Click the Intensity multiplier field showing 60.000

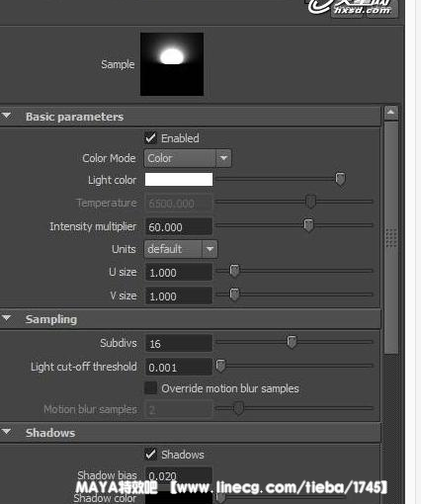point(179,226)
